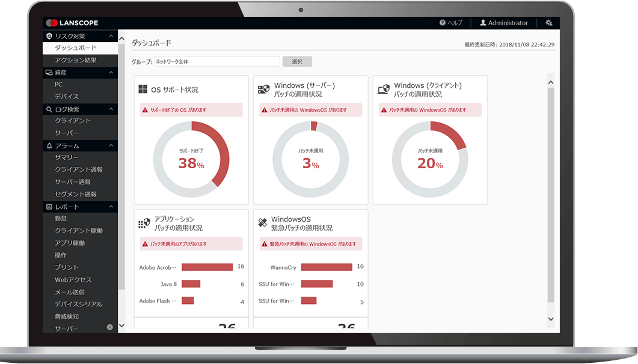Click the 20% パッチ未適用 donut chart
Viewport: 638px width, 364px height.
pos(430,159)
